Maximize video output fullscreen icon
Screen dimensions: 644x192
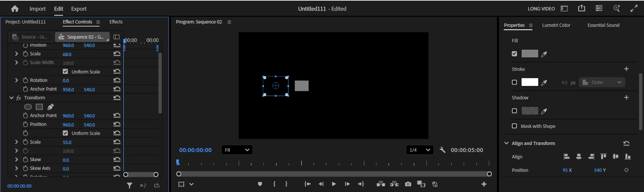(634, 9)
